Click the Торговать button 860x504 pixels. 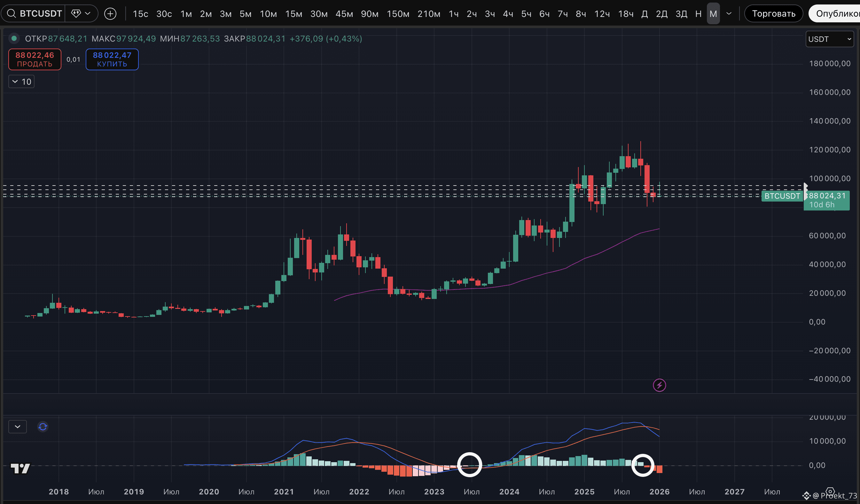click(x=773, y=14)
